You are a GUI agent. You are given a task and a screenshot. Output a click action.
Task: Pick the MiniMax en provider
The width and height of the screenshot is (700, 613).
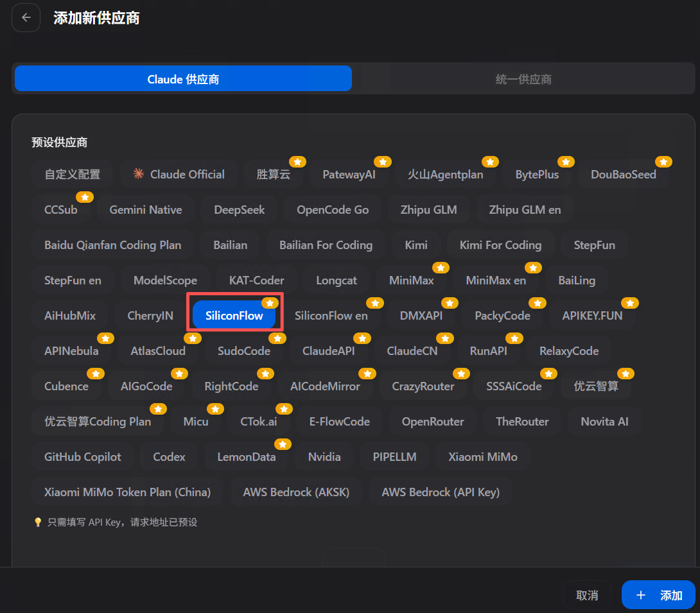(496, 280)
